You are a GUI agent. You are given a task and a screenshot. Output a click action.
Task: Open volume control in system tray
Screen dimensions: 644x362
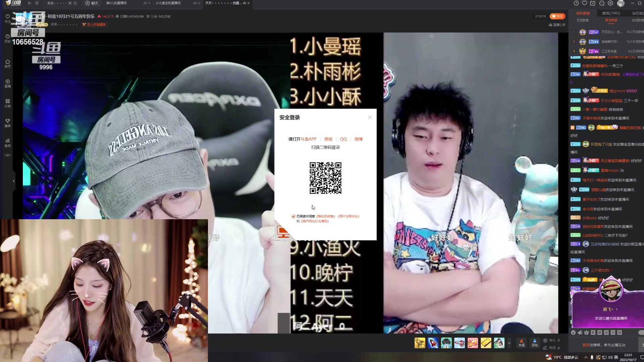tap(610, 357)
